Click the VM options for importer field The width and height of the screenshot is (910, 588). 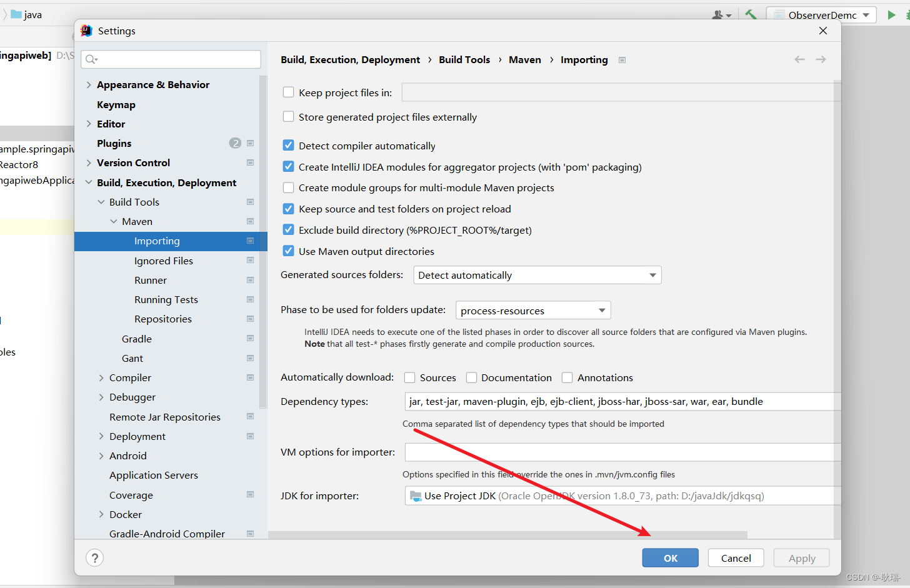pyautogui.click(x=622, y=452)
